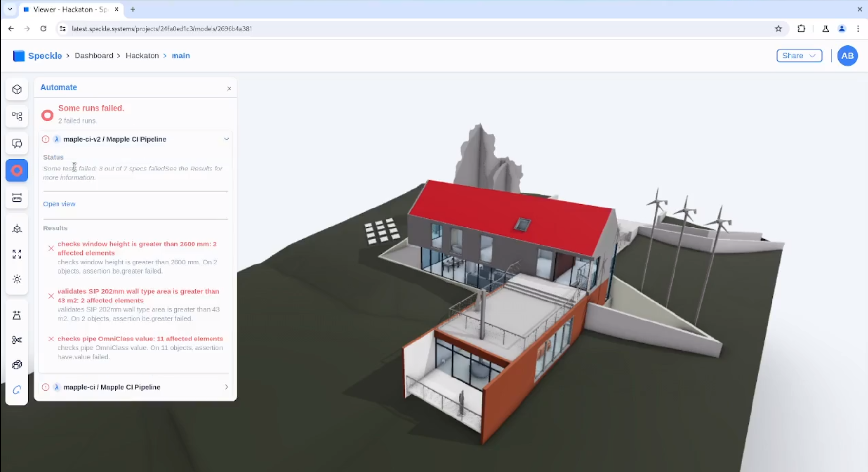This screenshot has height=472, width=868.
Task: Open the Share dropdown button
Action: click(799, 56)
